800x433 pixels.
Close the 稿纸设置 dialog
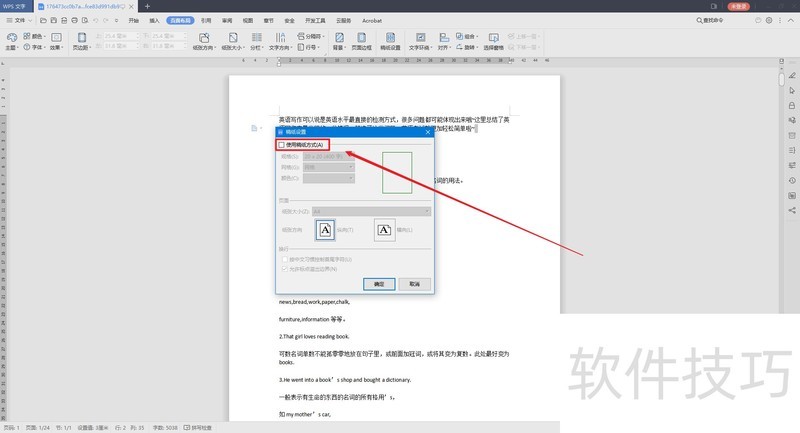[x=428, y=132]
